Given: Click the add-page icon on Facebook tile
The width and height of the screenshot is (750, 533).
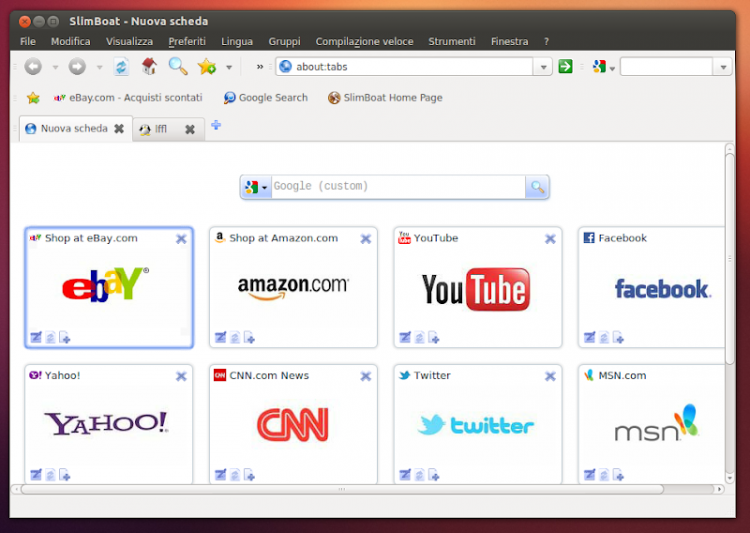Looking at the screenshot, I should [x=618, y=337].
